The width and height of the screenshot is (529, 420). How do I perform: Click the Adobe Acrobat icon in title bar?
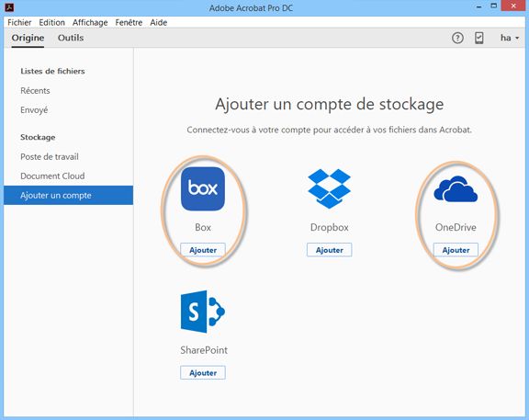click(x=9, y=7)
